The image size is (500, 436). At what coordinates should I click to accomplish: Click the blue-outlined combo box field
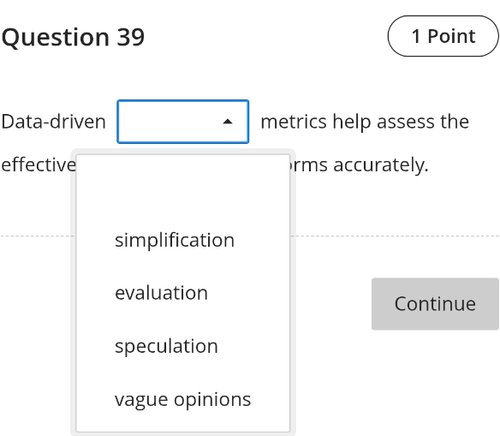click(183, 122)
